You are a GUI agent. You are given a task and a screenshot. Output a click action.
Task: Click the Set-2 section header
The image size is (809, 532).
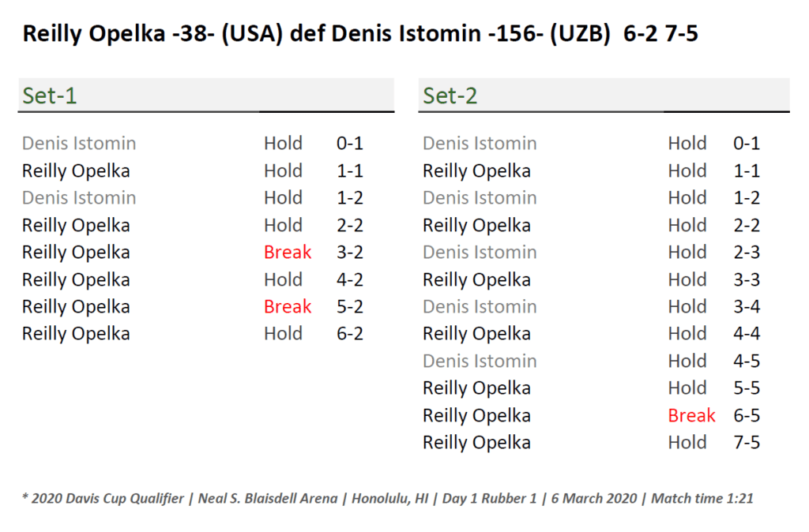(x=450, y=96)
